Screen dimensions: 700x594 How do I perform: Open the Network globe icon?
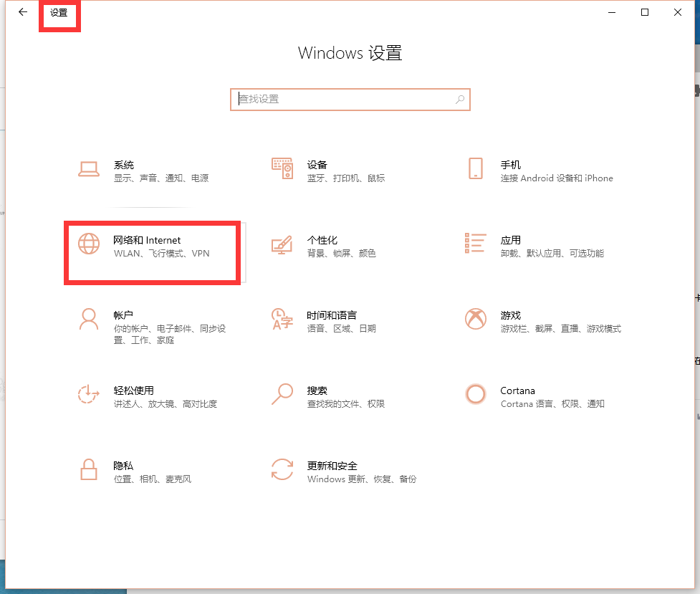coord(89,244)
